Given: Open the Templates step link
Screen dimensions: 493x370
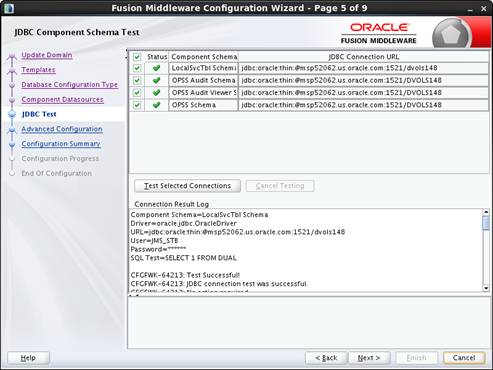Looking at the screenshot, I should (38, 70).
